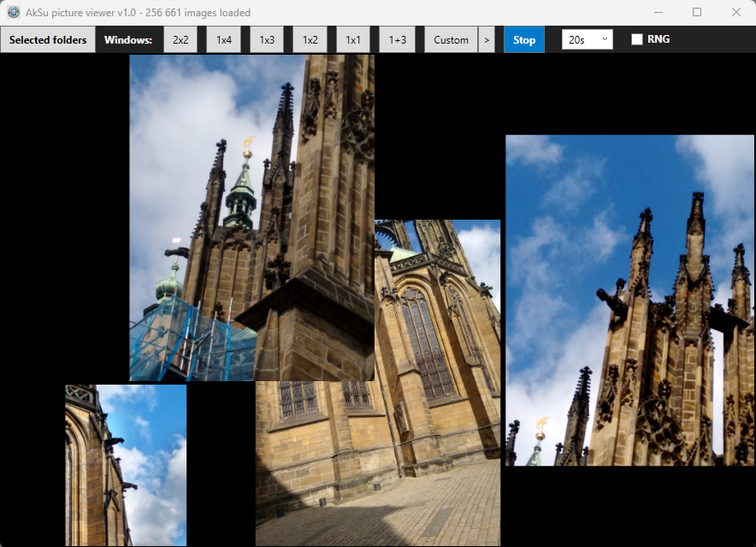Click the AkSu app icon in title bar
Image resolution: width=756 pixels, height=547 pixels.
[14, 12]
